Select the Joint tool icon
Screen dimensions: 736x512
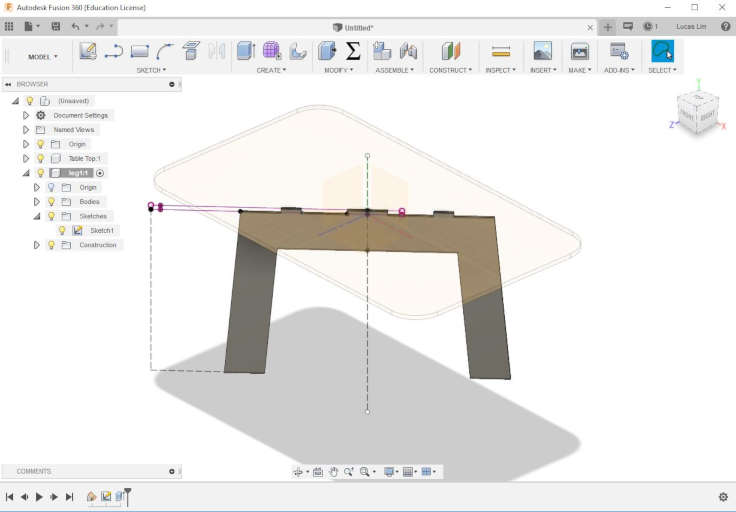click(408, 51)
